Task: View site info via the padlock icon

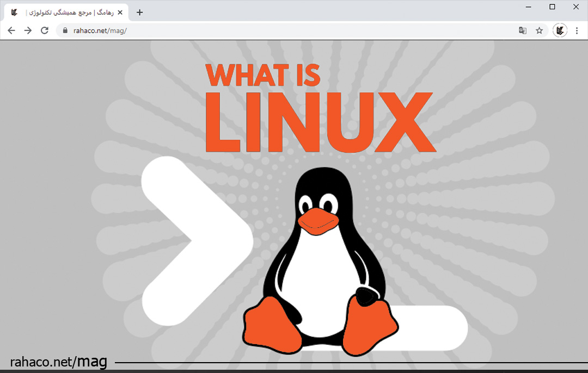Action: coord(65,30)
